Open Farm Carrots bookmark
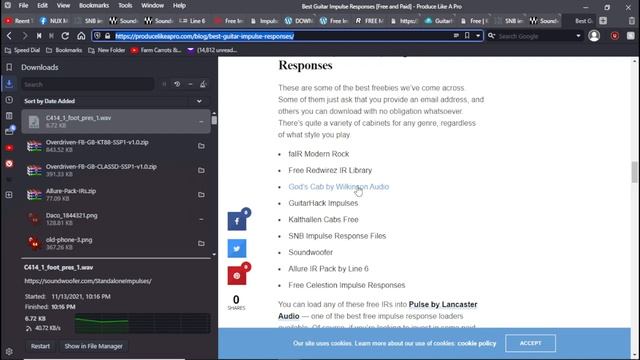This screenshot has width=640, height=360. tap(156, 50)
